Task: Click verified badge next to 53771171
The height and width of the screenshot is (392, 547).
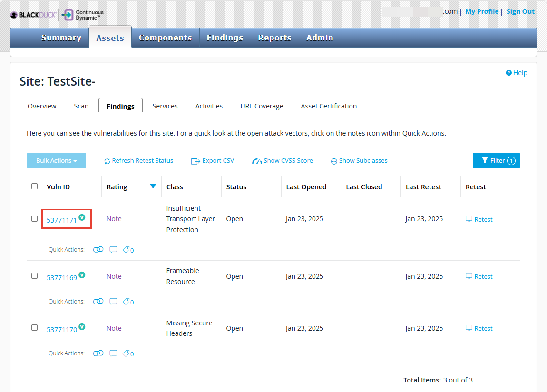Action: pyautogui.click(x=82, y=217)
